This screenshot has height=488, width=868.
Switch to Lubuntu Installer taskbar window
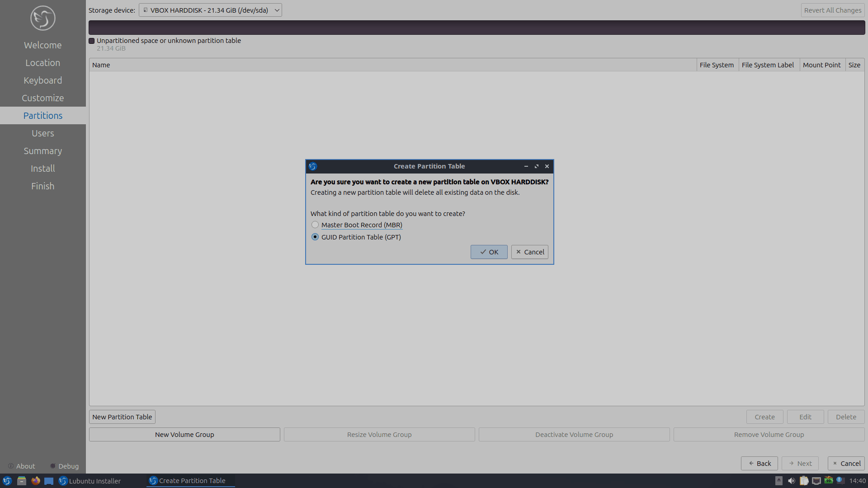[x=90, y=481]
